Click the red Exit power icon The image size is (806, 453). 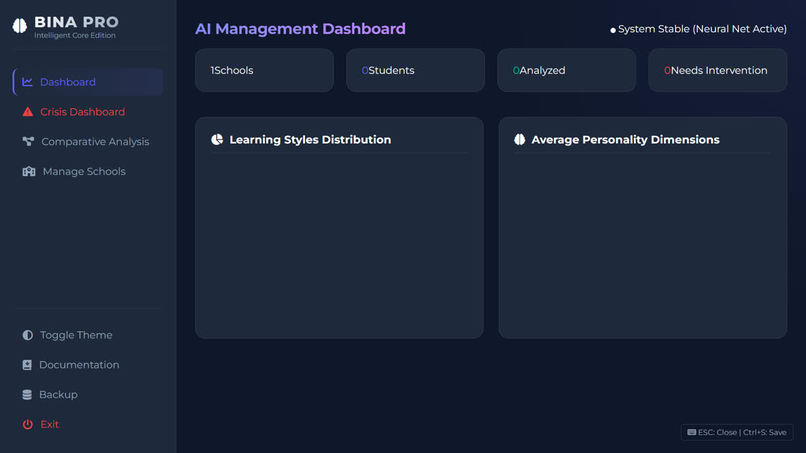28,424
